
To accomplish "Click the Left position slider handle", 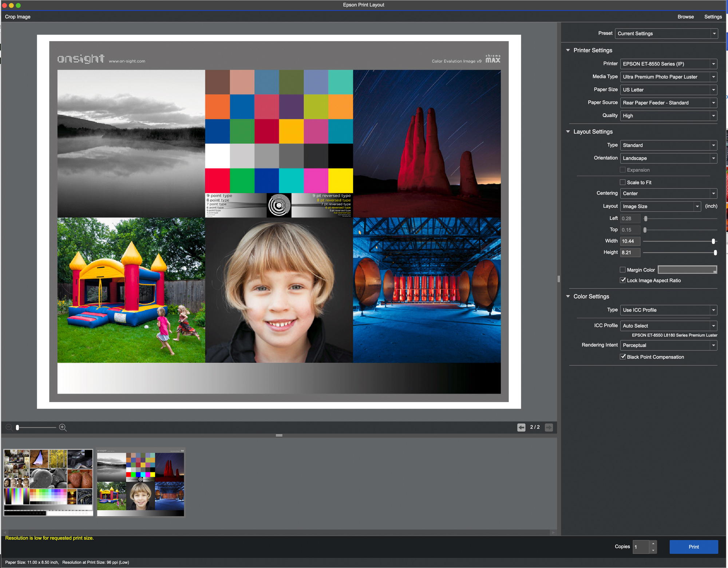I will pos(646,219).
